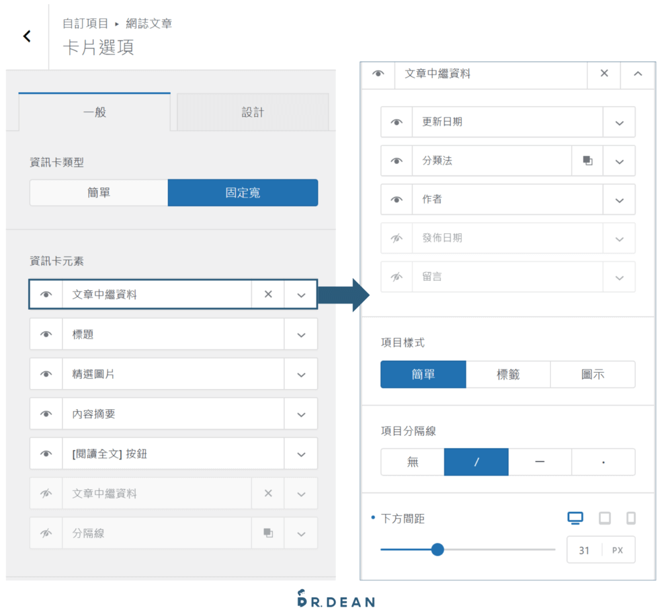
Task: Select the mobile device icon for 下方間距
Action: coord(630,518)
